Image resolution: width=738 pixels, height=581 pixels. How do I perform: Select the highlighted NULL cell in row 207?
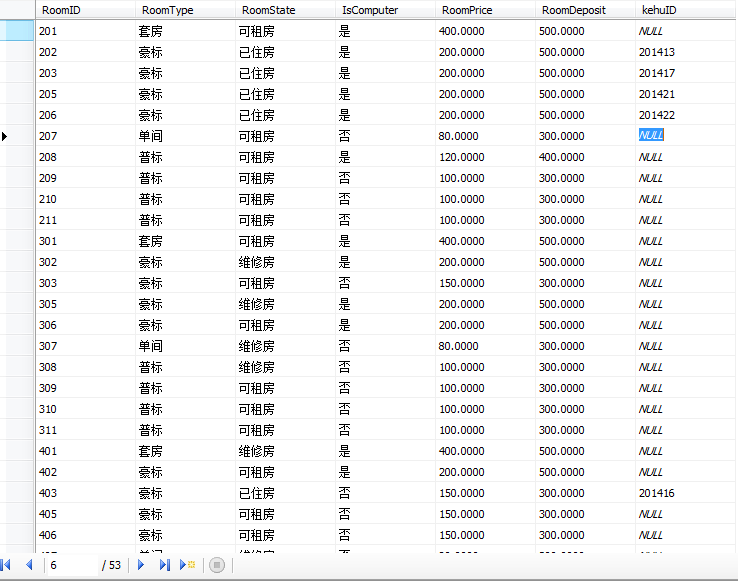click(x=652, y=136)
